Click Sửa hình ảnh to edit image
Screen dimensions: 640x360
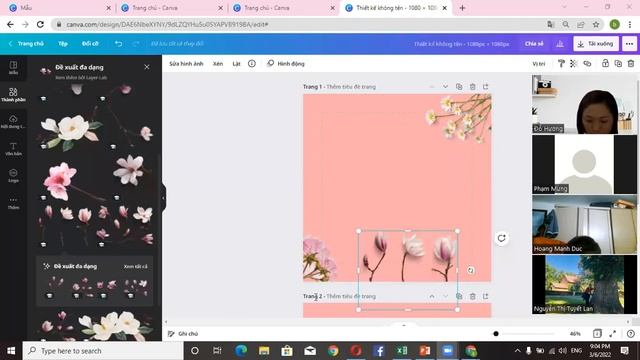186,64
